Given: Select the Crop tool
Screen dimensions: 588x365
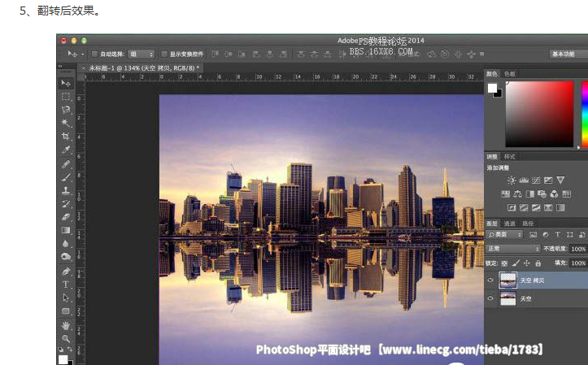Looking at the screenshot, I should [66, 137].
